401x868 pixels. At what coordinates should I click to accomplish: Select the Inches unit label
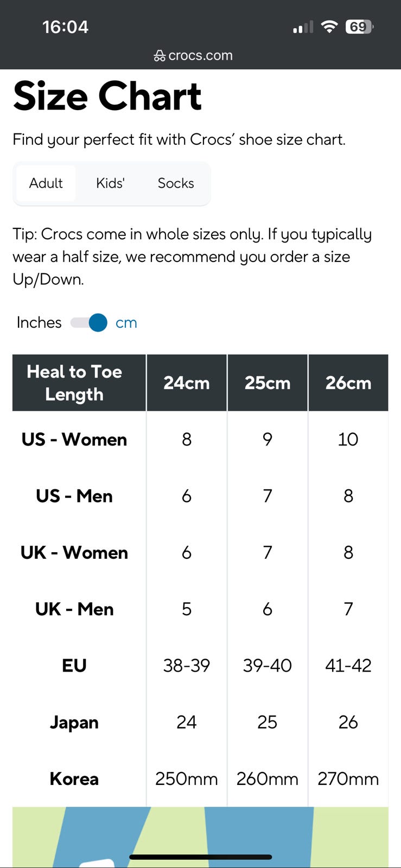click(x=39, y=322)
